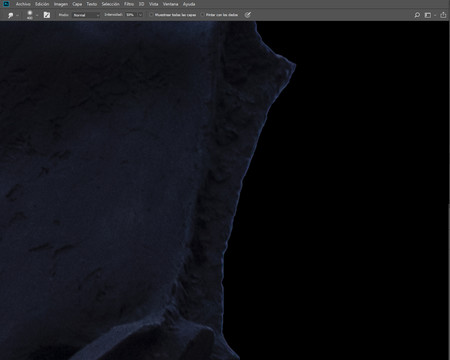Expand the tool preset picker arrow
The width and height of the screenshot is (450, 360).
(x=17, y=15)
